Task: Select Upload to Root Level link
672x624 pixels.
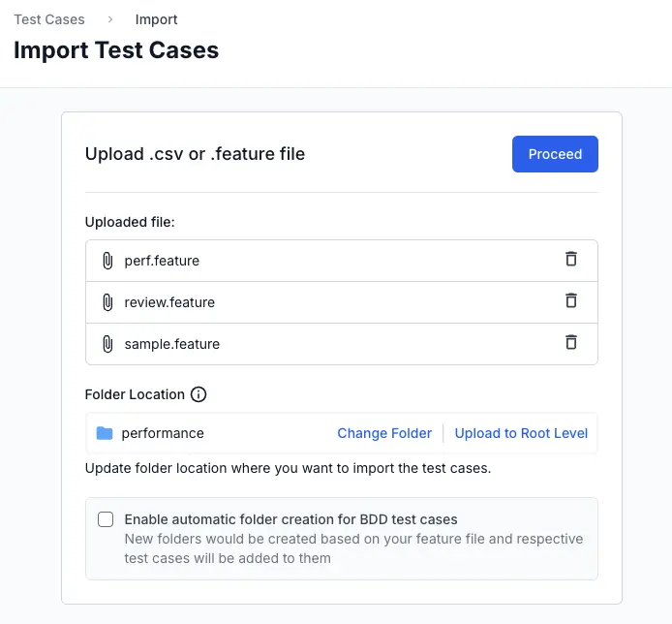Action: click(521, 433)
